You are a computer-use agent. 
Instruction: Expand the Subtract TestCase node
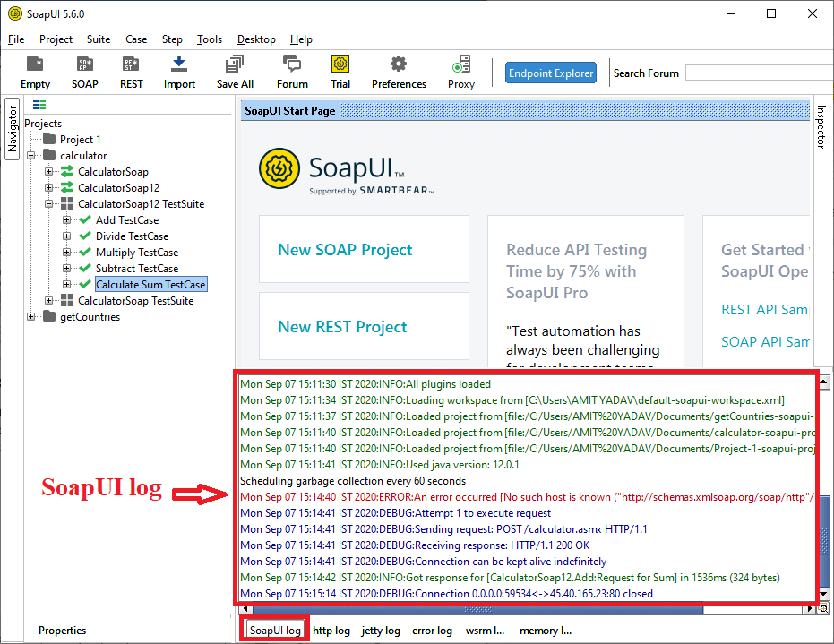click(x=66, y=269)
